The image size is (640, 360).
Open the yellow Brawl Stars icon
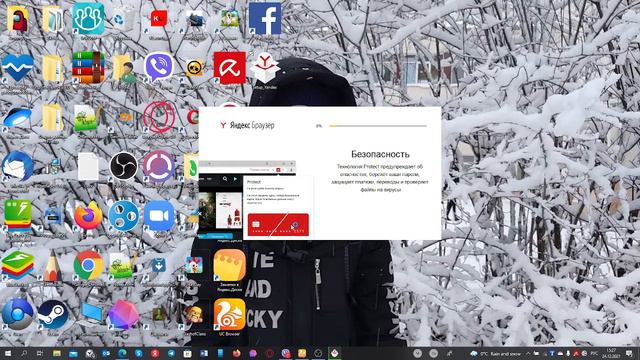coord(194,68)
